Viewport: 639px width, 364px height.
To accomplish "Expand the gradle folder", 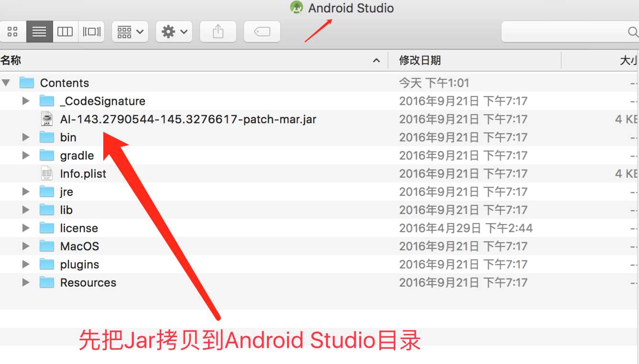I will click(x=26, y=155).
